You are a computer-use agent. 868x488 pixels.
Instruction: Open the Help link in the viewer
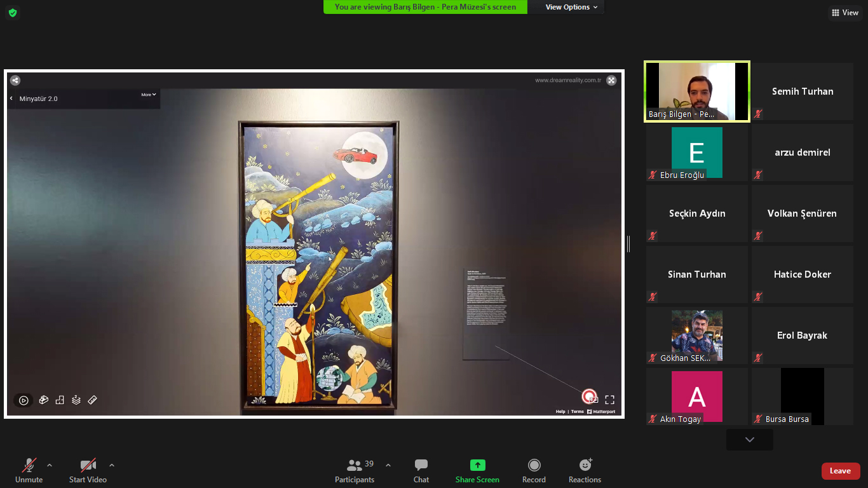560,412
